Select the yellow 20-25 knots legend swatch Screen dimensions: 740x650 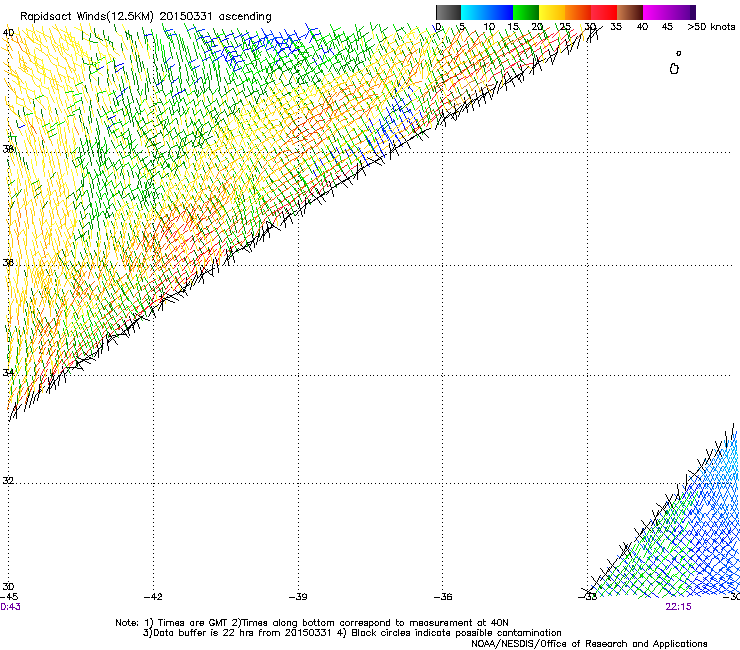coord(552,12)
